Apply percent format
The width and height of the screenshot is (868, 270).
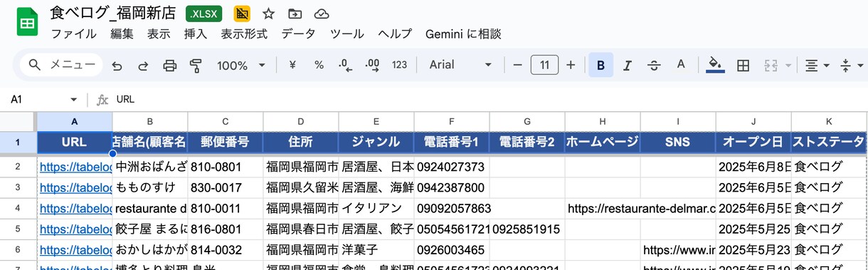[x=319, y=65]
